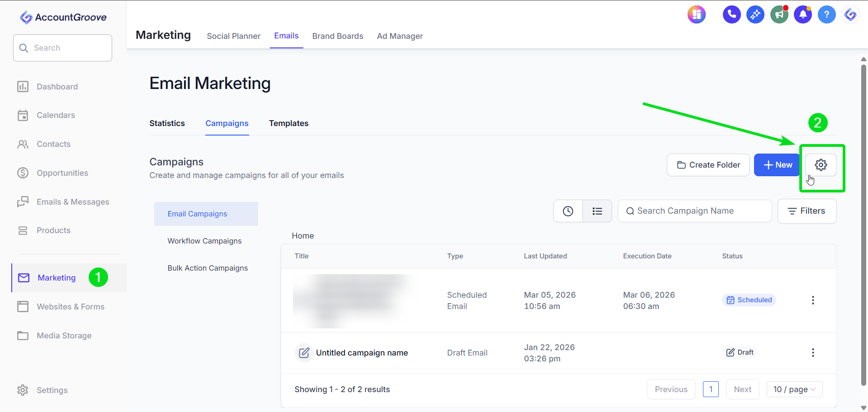The image size is (868, 412).
Task: Click the AccountGroove logo
Action: point(63,17)
